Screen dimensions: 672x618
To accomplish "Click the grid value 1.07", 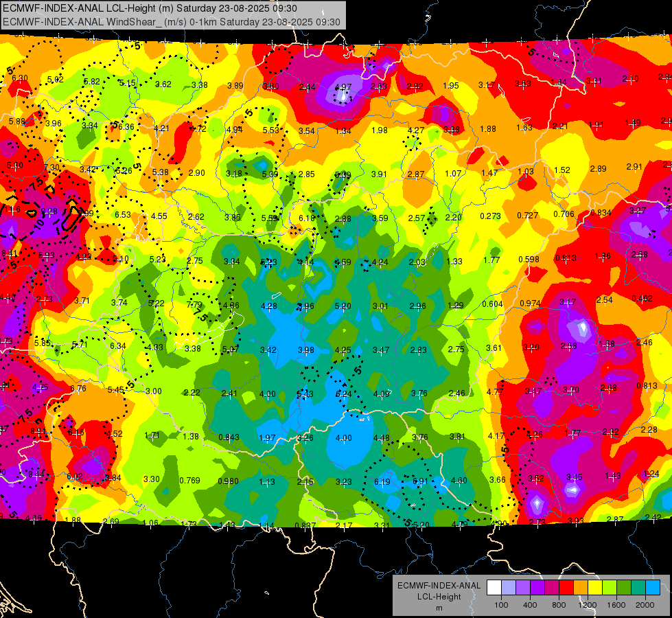I will click(x=453, y=174).
